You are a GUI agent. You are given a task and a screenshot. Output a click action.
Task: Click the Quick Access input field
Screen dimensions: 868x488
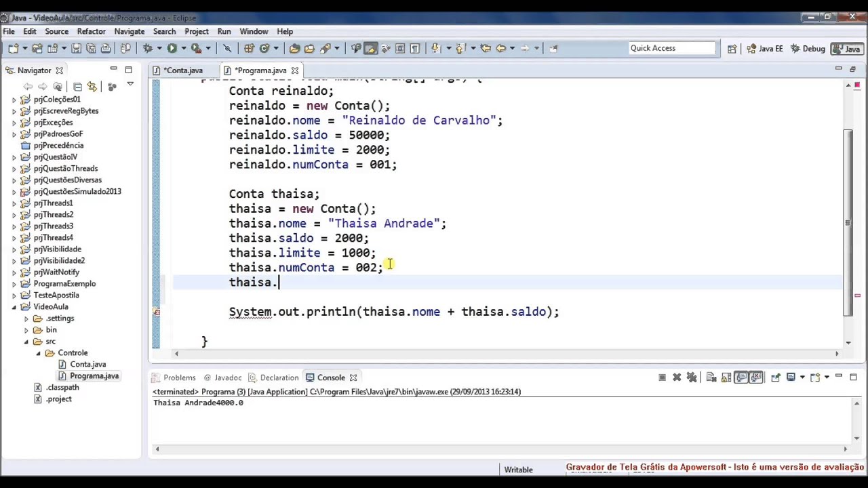click(x=671, y=48)
